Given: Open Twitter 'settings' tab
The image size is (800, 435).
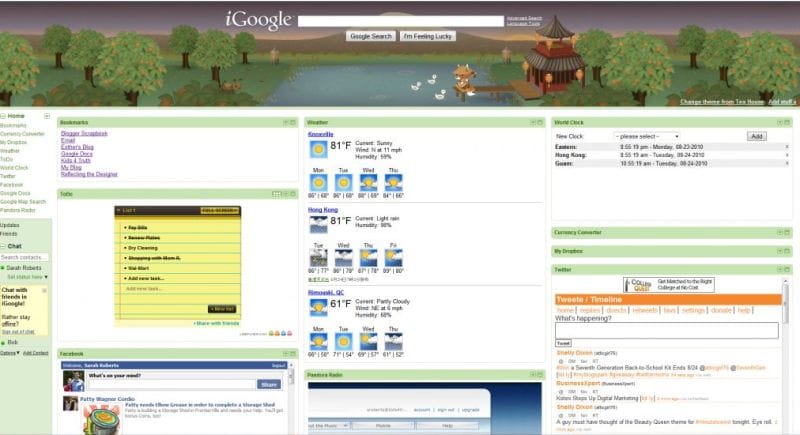Looking at the screenshot, I should coord(693,310).
